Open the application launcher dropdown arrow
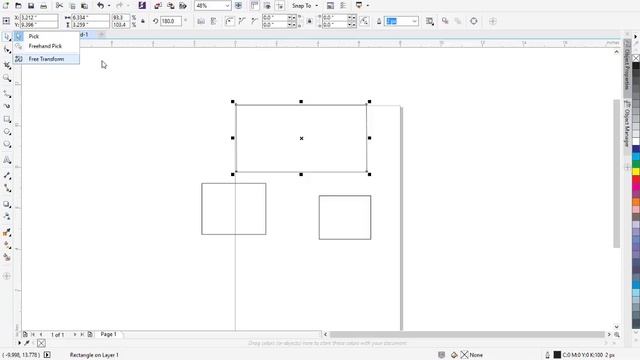Image resolution: width=640 pixels, height=360 pixels. tap(368, 6)
